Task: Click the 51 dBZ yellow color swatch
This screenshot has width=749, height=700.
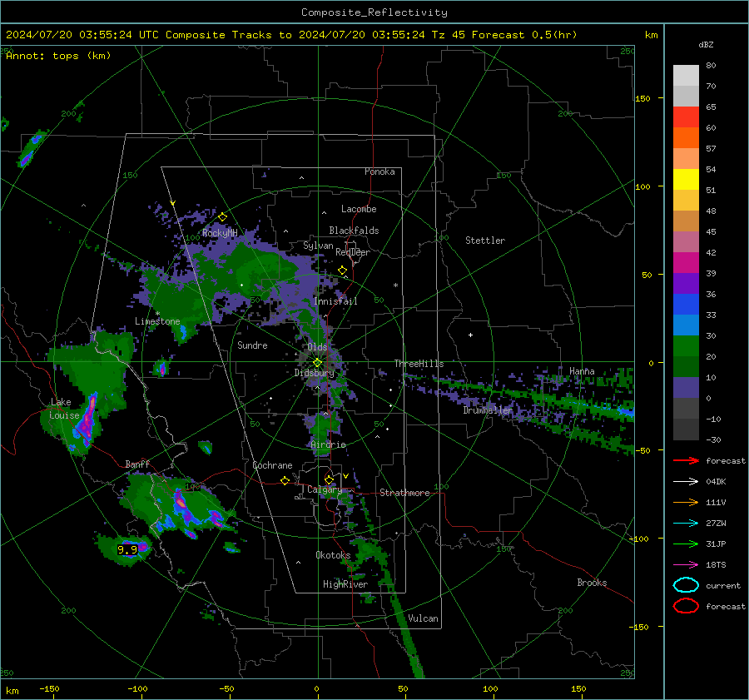Action: (686, 180)
